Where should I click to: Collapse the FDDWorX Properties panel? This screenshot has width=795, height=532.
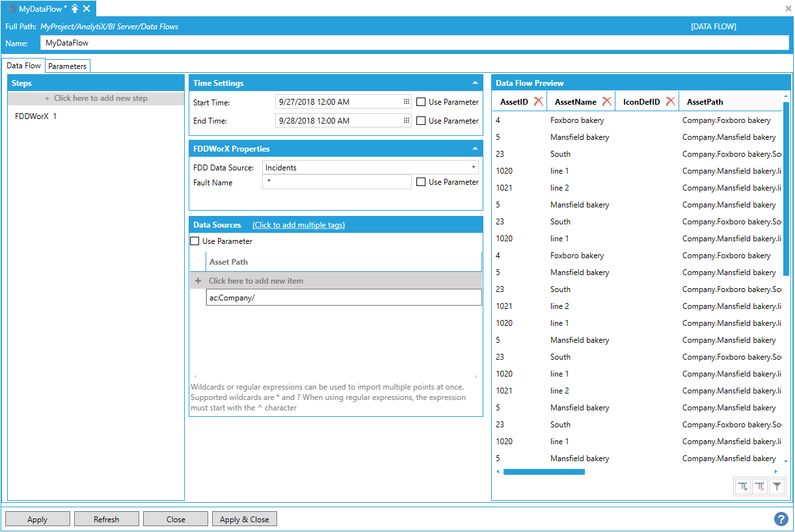click(x=474, y=149)
